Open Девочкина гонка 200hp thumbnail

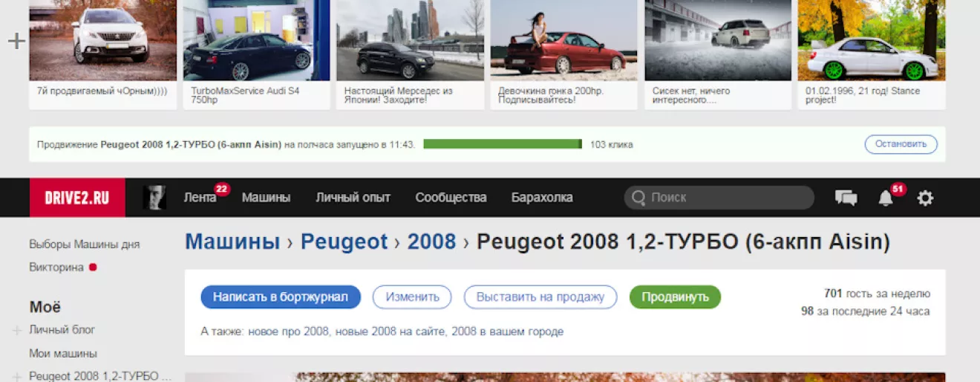pyautogui.click(x=563, y=40)
